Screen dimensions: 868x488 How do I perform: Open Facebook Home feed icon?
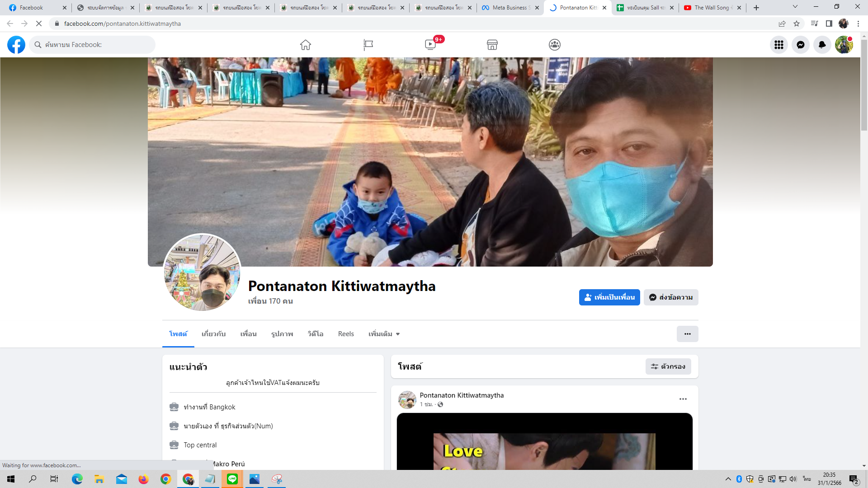tap(306, 45)
